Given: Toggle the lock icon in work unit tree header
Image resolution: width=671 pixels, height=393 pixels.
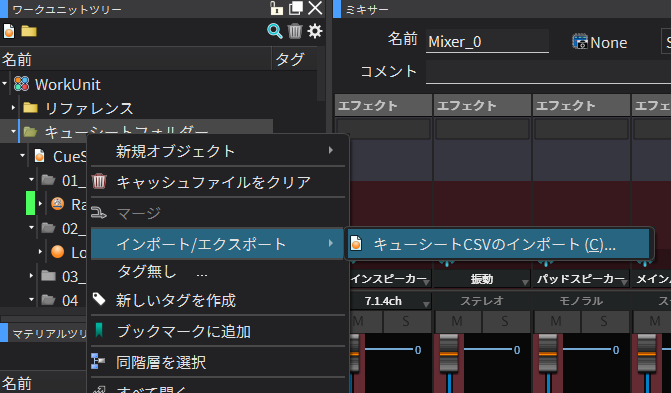Looking at the screenshot, I should coord(276,8).
